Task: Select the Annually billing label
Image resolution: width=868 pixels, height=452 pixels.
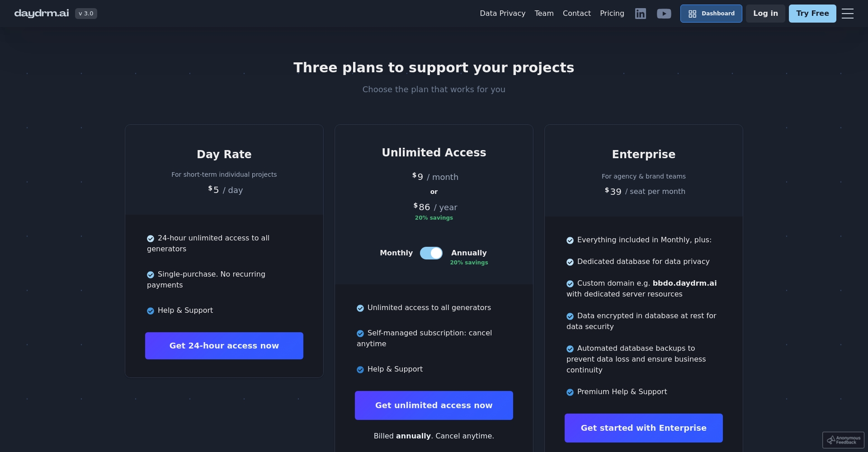Action: click(x=469, y=253)
